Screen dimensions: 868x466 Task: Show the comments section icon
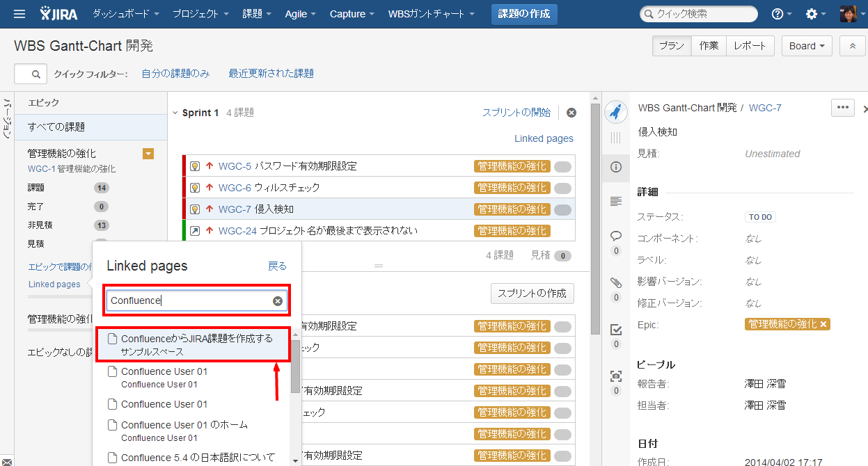coord(615,236)
